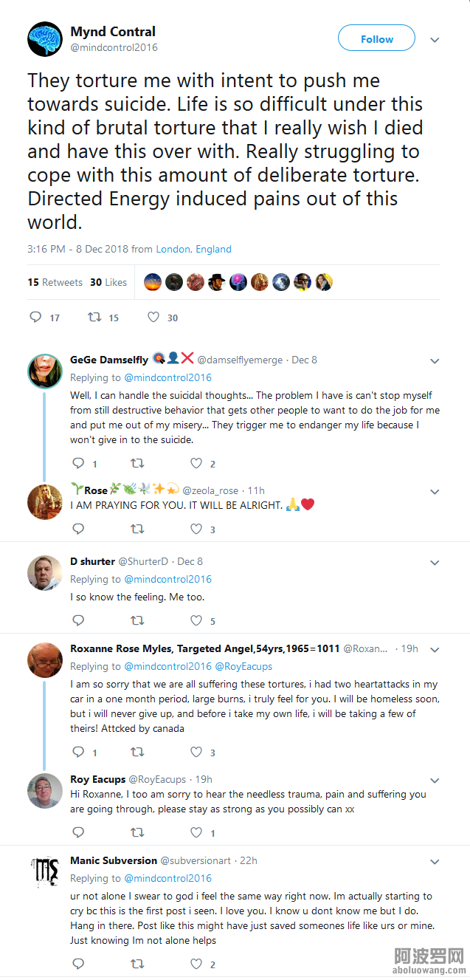This screenshot has height=980, width=470.
Task: Retweet the main Mynd Contral tweet
Action: [94, 318]
